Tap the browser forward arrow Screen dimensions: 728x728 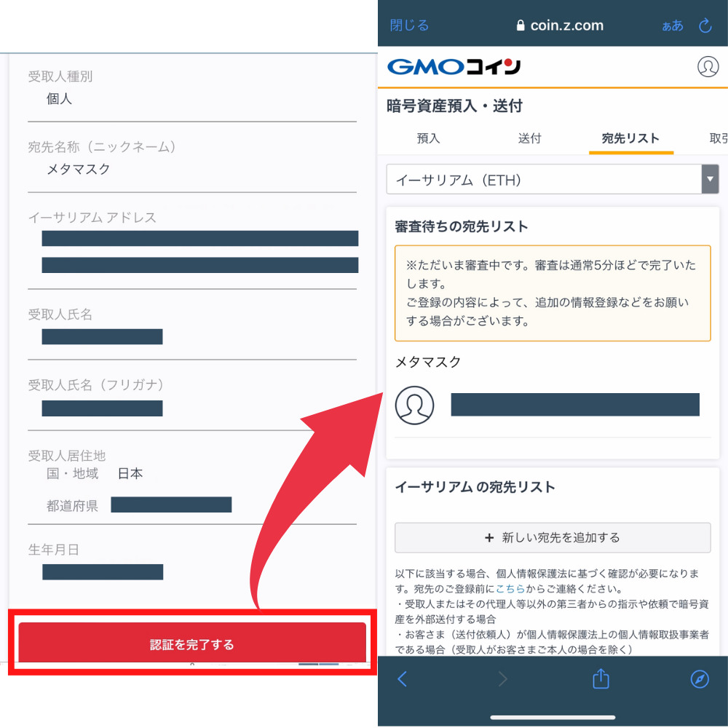[502, 678]
